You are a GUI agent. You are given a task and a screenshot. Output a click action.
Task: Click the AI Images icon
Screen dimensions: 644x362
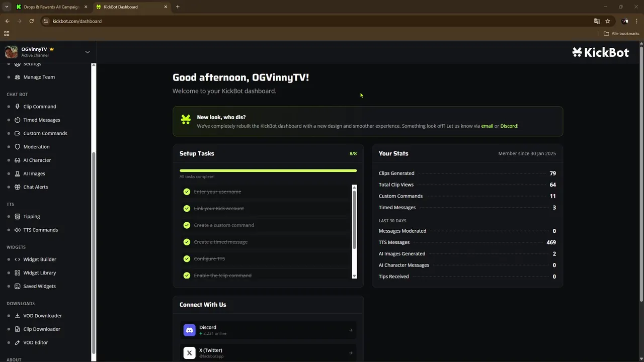(18, 173)
